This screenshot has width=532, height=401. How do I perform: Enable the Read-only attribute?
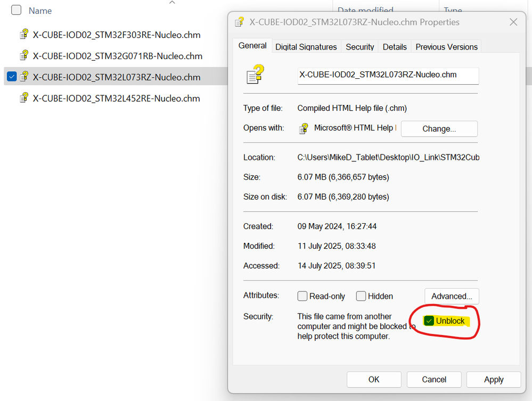point(302,296)
